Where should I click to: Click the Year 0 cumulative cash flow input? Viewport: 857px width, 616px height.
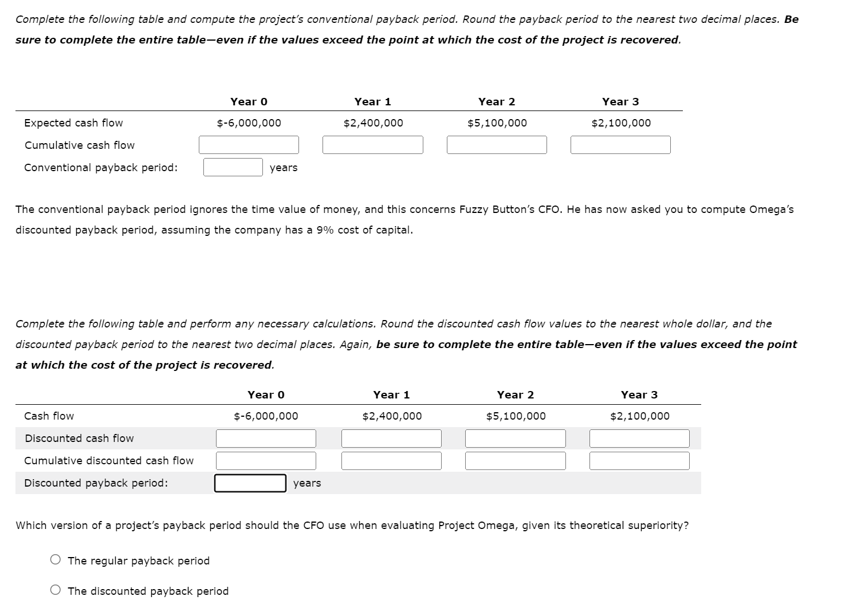pyautogui.click(x=249, y=145)
